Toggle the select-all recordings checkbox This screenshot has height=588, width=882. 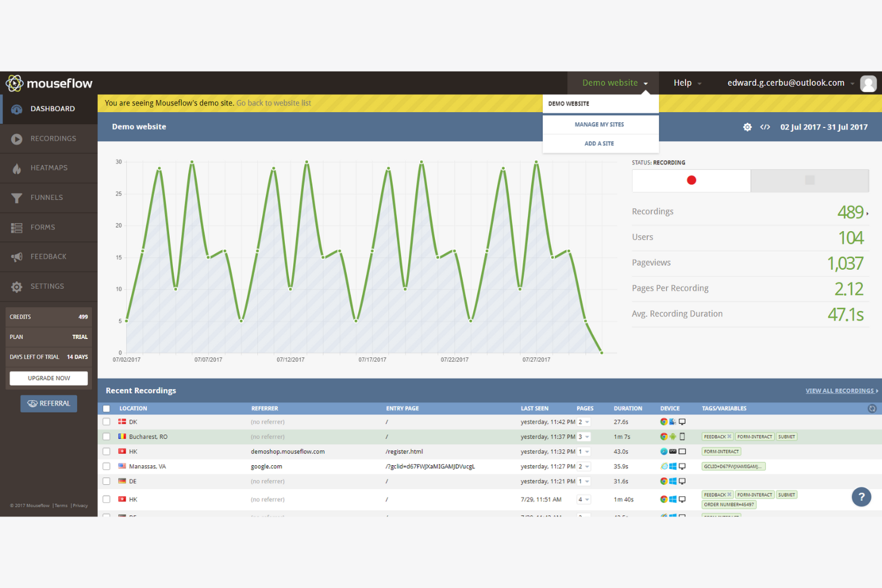click(x=107, y=409)
